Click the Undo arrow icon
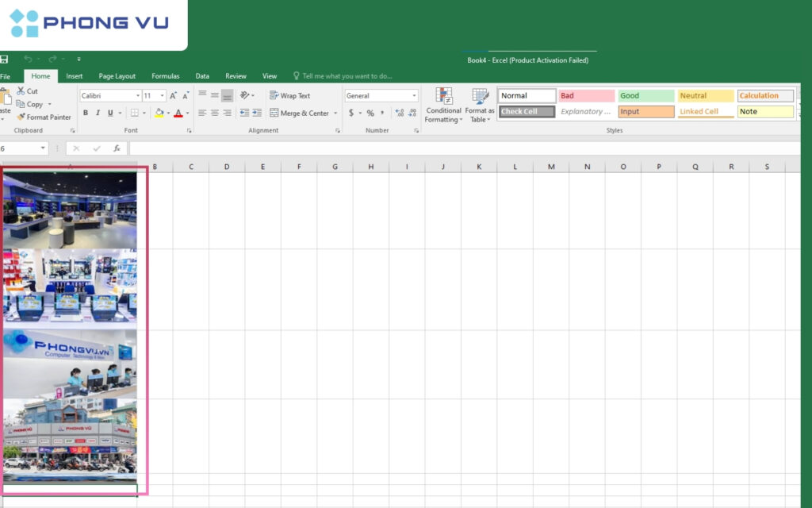 pyautogui.click(x=28, y=59)
